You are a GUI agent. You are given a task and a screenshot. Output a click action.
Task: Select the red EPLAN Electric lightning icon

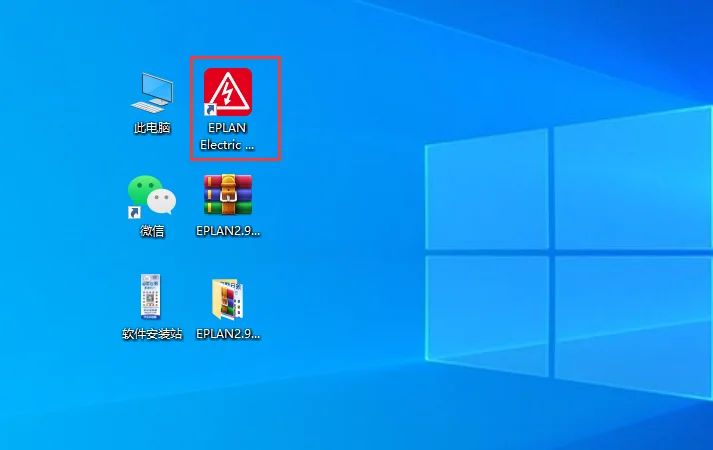coord(228,92)
